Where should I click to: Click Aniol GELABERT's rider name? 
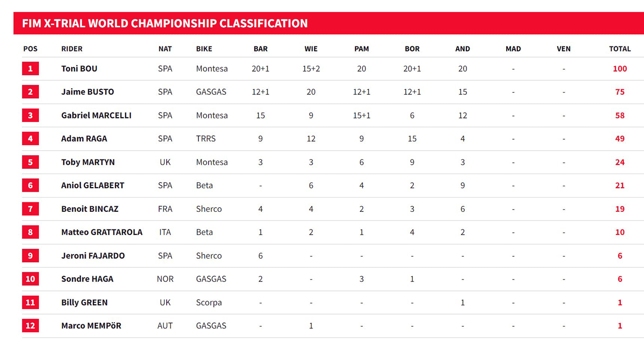(93, 185)
